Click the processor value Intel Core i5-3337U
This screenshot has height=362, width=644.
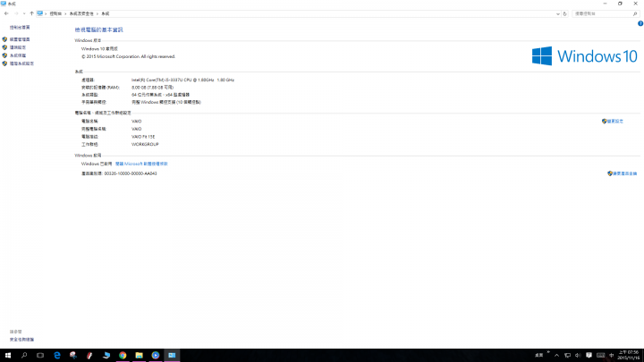coord(182,80)
